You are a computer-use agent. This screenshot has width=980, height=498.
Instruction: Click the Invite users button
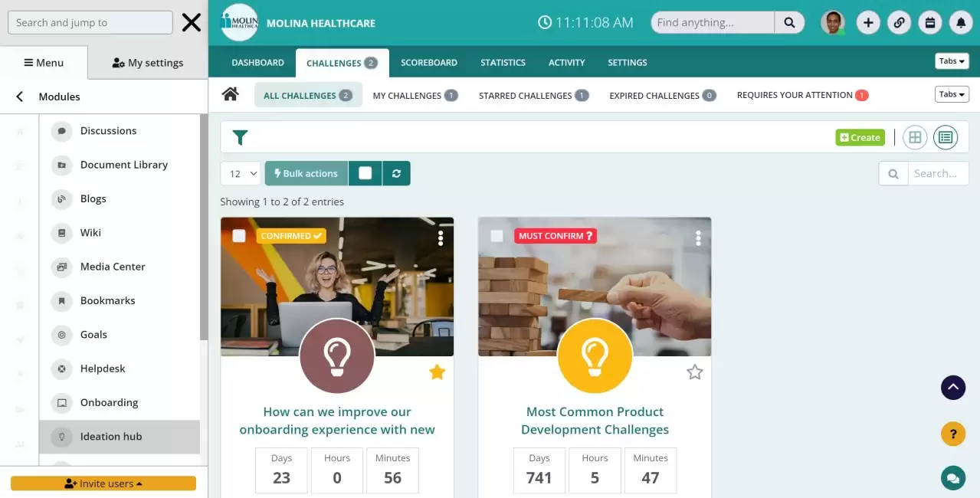(103, 483)
